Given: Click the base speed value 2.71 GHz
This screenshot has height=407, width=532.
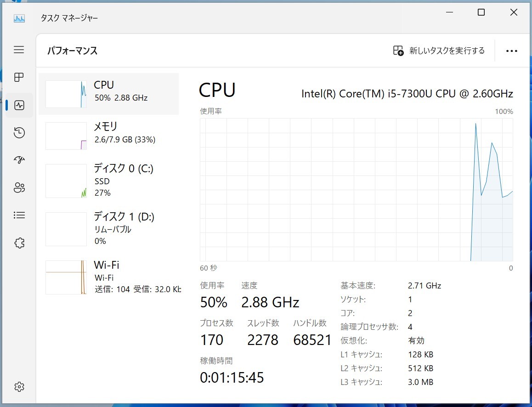Looking at the screenshot, I should click(x=424, y=286).
